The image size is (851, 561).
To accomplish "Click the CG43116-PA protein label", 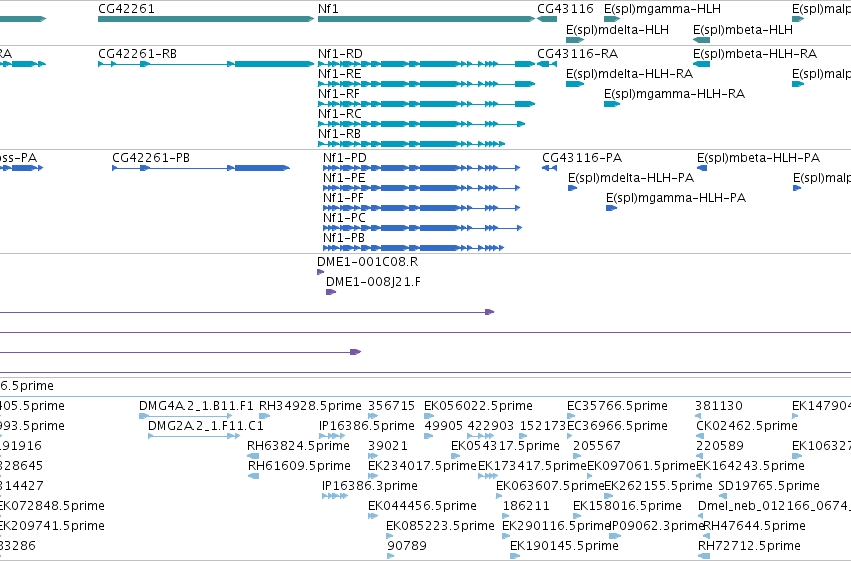I will [582, 158].
